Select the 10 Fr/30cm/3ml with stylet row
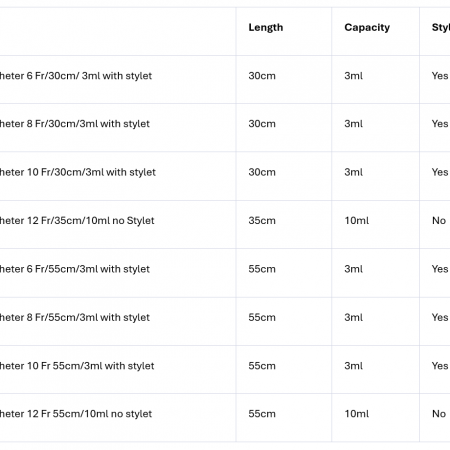Screen dimensions: 450x450 pyautogui.click(x=225, y=176)
